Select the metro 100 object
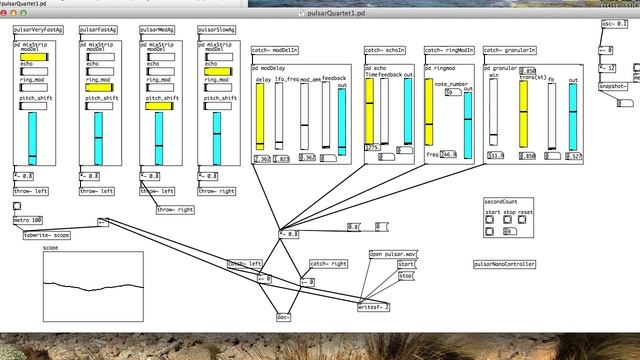This screenshot has width=640, height=360. (28, 220)
